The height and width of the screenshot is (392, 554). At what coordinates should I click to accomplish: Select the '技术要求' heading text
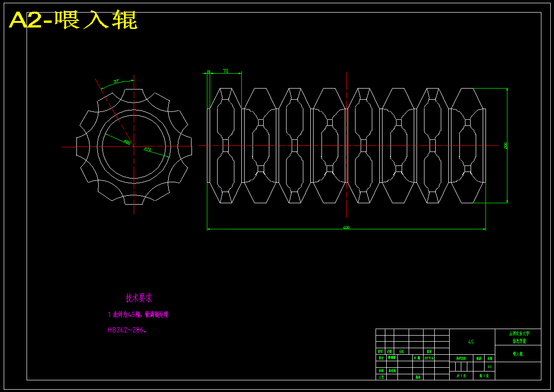[138, 298]
